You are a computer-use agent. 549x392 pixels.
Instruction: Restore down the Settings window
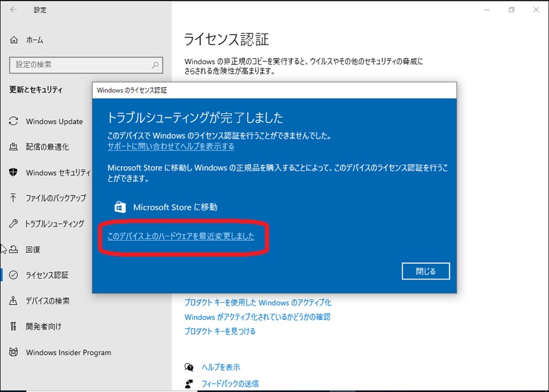[x=511, y=10]
